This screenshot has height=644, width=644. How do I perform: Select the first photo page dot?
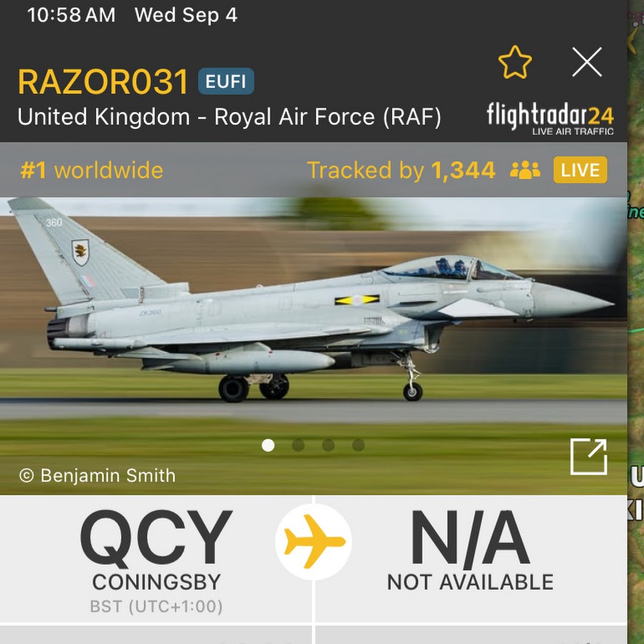pos(268,445)
